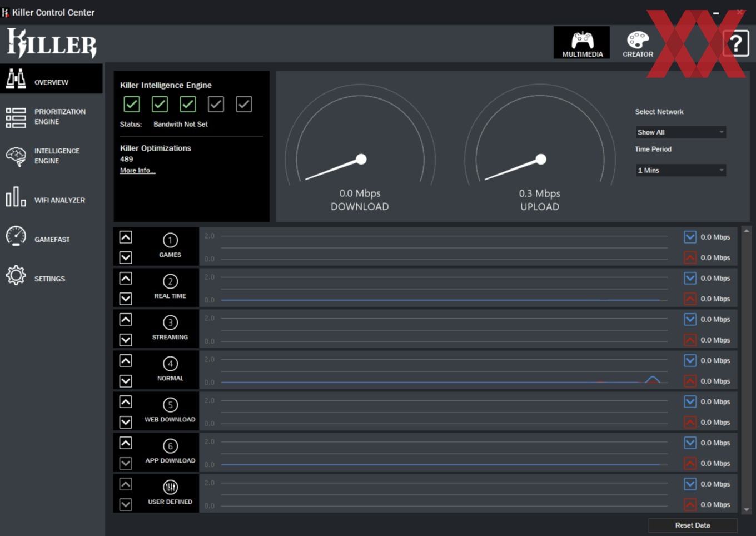
Task: Go to Overview section
Action: 51,78
